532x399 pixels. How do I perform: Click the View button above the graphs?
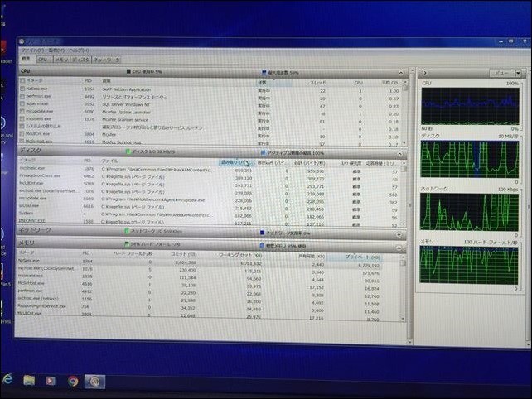(x=502, y=73)
